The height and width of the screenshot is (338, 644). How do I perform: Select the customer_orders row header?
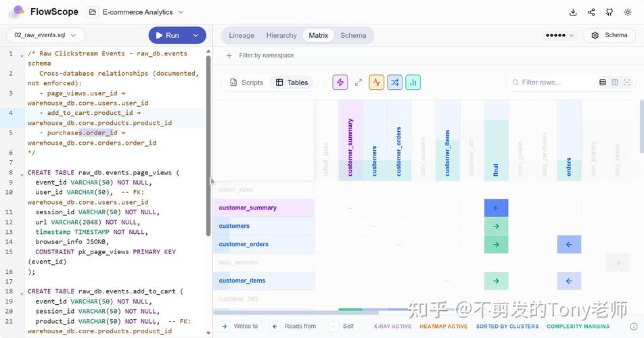tap(264, 244)
